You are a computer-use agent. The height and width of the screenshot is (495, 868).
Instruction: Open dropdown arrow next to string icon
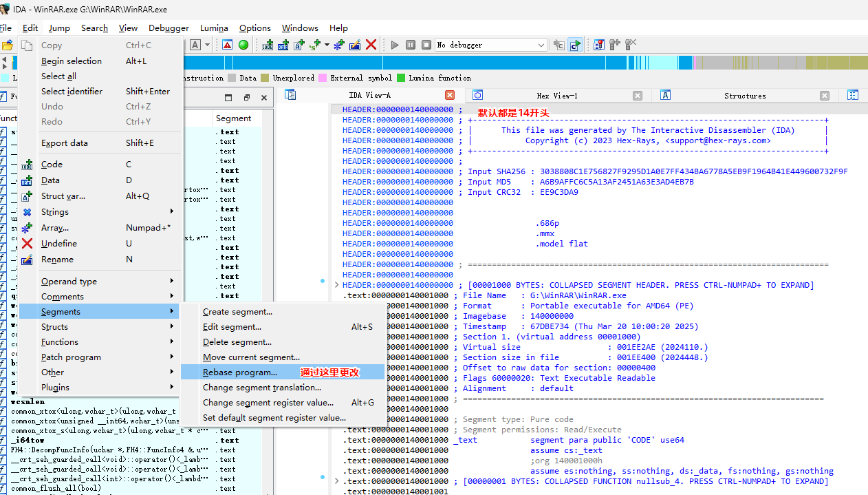(x=326, y=45)
